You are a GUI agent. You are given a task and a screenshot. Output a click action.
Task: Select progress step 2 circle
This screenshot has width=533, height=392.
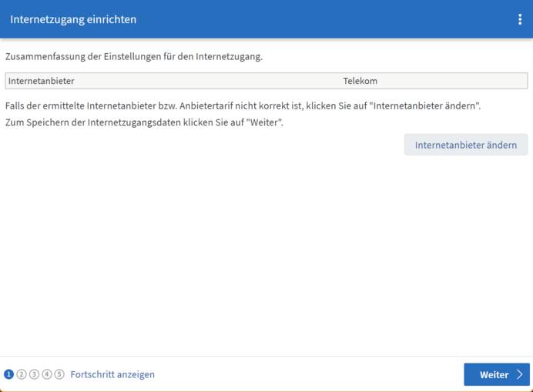point(22,374)
